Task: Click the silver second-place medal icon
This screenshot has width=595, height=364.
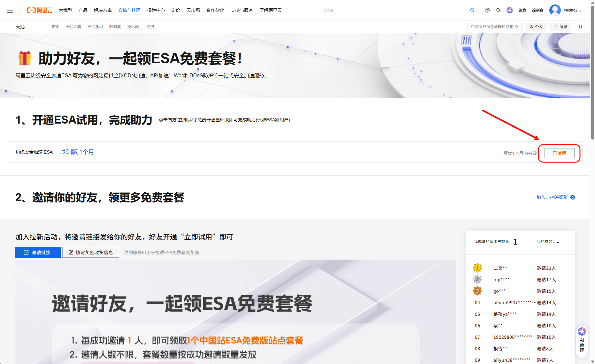Action: 477,279
